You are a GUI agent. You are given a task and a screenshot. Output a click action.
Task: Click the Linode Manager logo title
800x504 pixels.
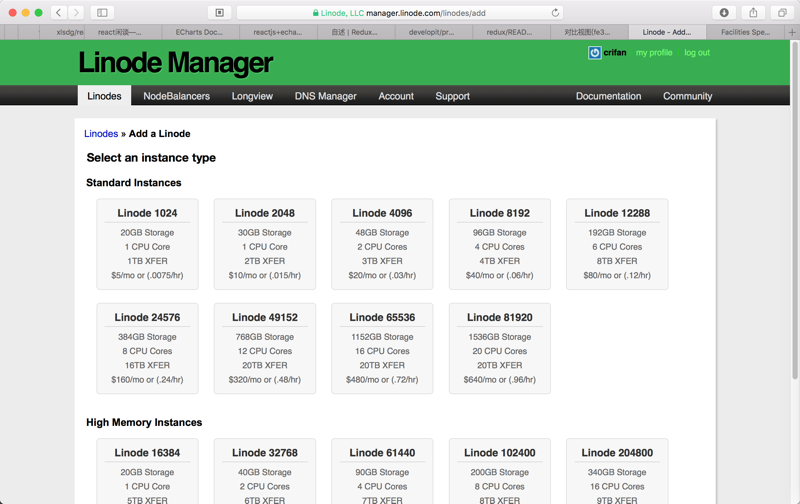pyautogui.click(x=176, y=62)
